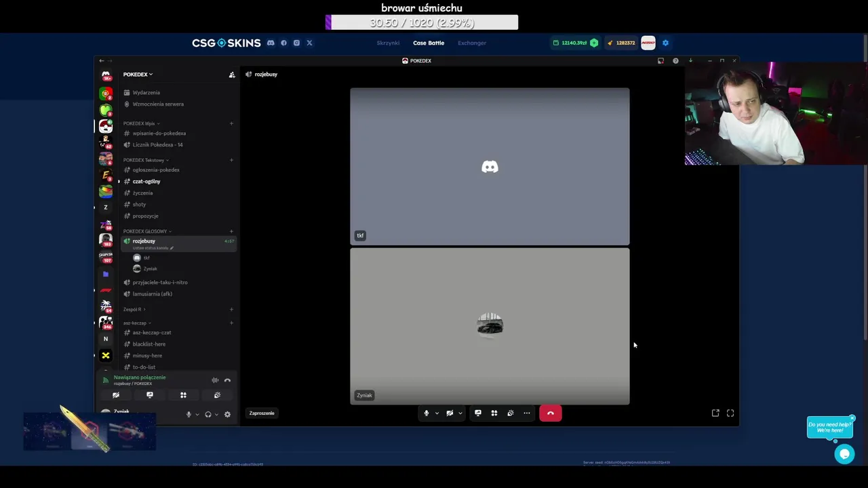The width and height of the screenshot is (868, 488).
Task: Share your screen from call bar
Action: tap(478, 413)
